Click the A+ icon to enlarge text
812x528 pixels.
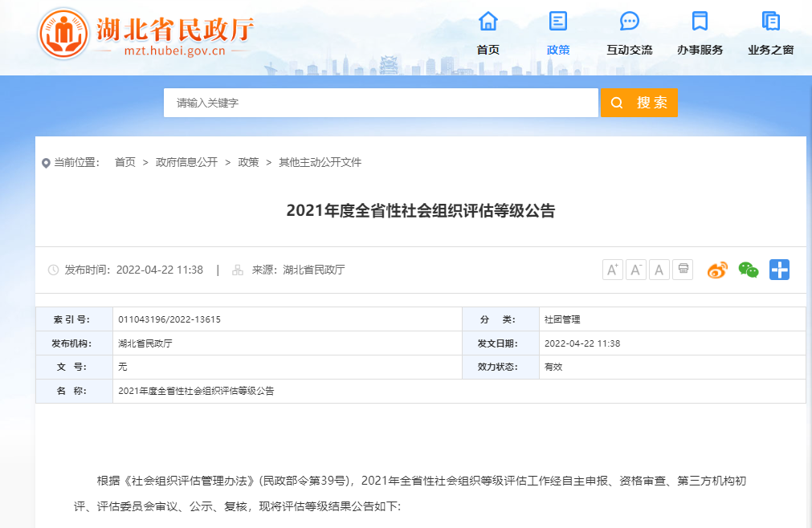pyautogui.click(x=612, y=269)
